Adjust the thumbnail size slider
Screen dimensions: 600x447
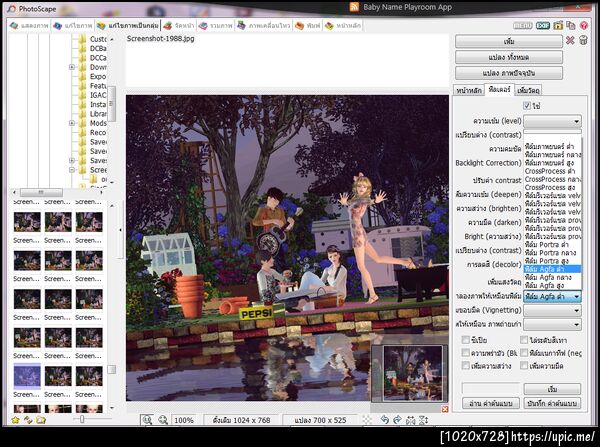pos(82,420)
